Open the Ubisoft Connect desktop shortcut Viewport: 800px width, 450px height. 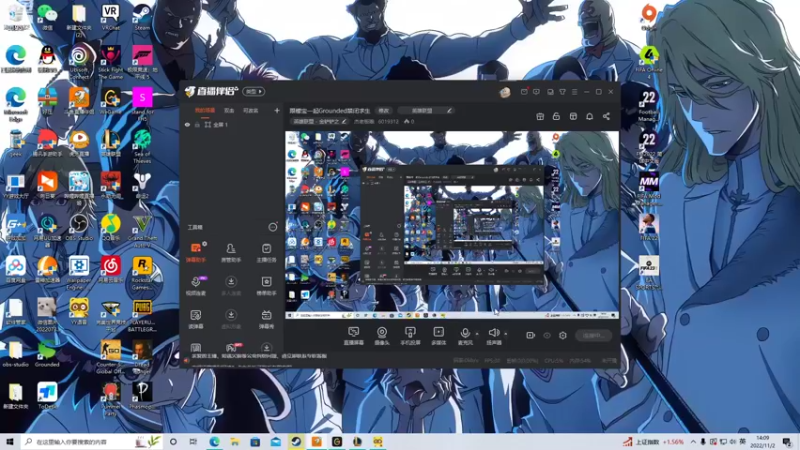pyautogui.click(x=79, y=62)
